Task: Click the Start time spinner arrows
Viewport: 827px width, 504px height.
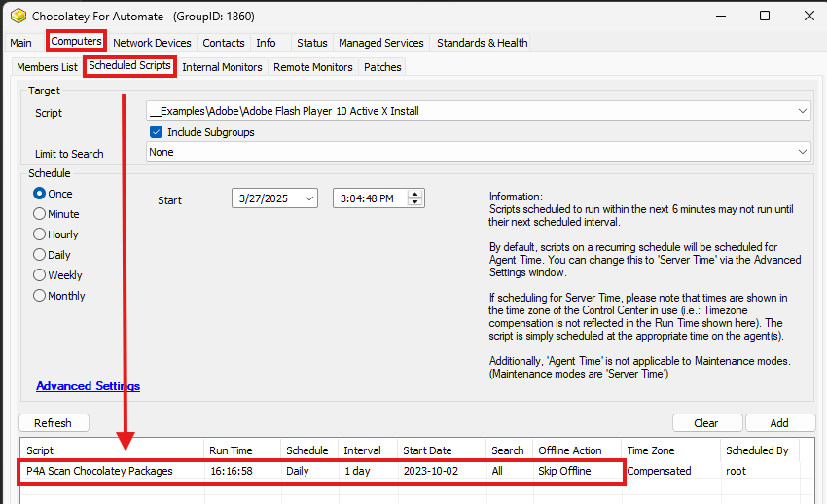Action: 415,198
